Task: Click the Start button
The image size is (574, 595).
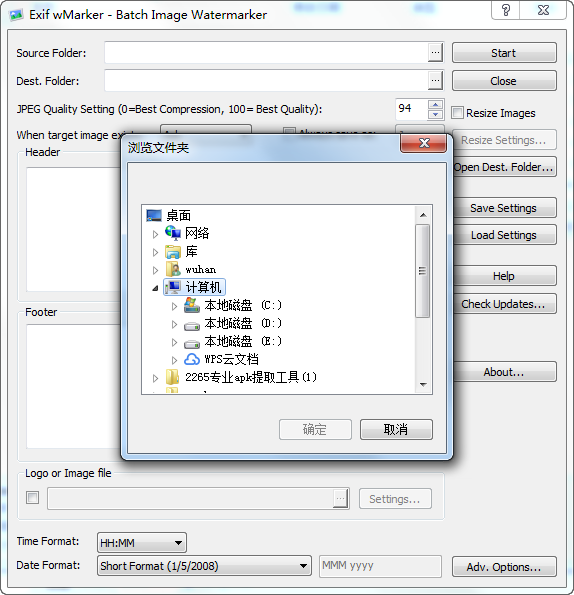Action: pyautogui.click(x=504, y=53)
